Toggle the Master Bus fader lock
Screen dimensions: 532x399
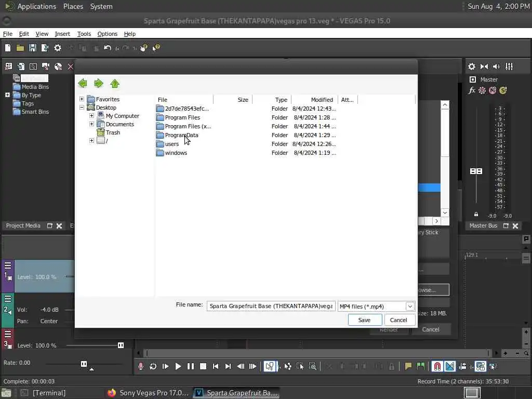click(476, 215)
